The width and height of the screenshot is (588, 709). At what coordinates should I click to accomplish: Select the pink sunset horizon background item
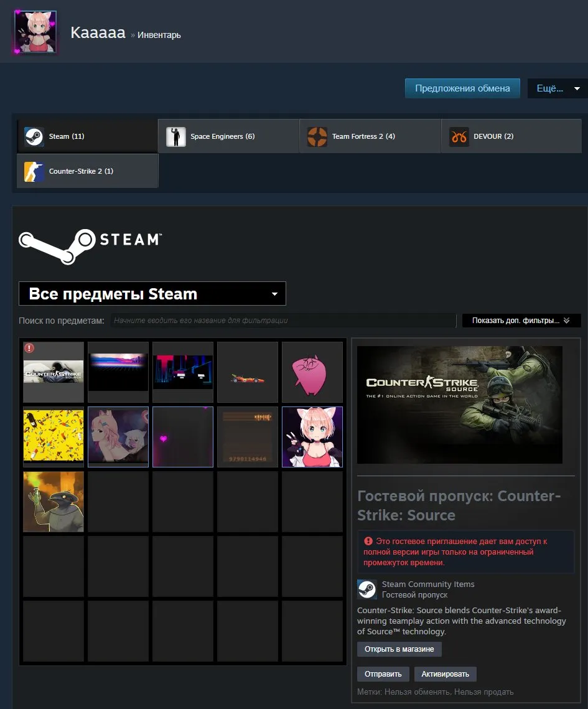click(x=118, y=372)
